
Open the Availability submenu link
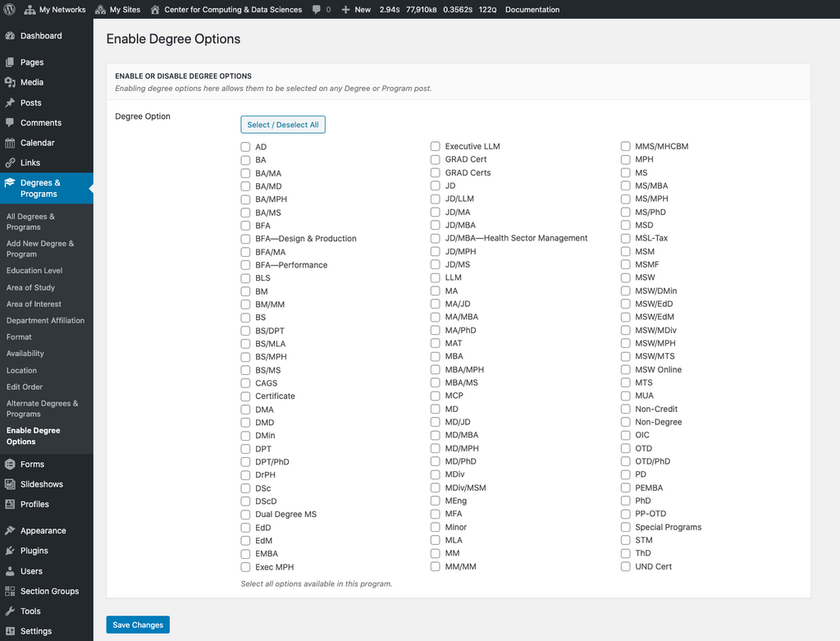click(25, 354)
